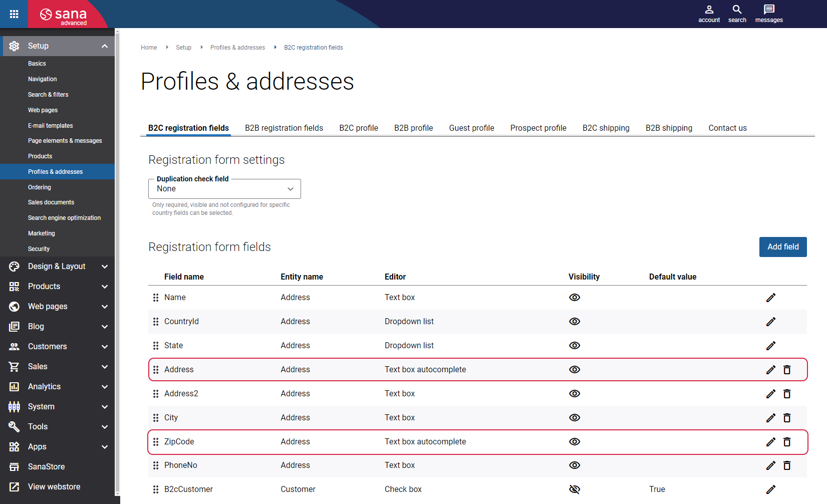Show the hidden B2cCustomer field
This screenshot has height=504, width=827.
[575, 489]
